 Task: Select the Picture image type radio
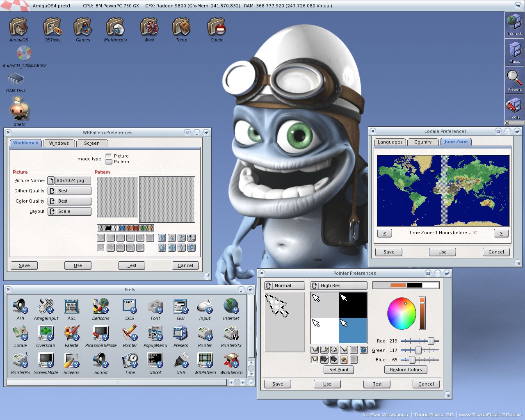click(x=109, y=156)
